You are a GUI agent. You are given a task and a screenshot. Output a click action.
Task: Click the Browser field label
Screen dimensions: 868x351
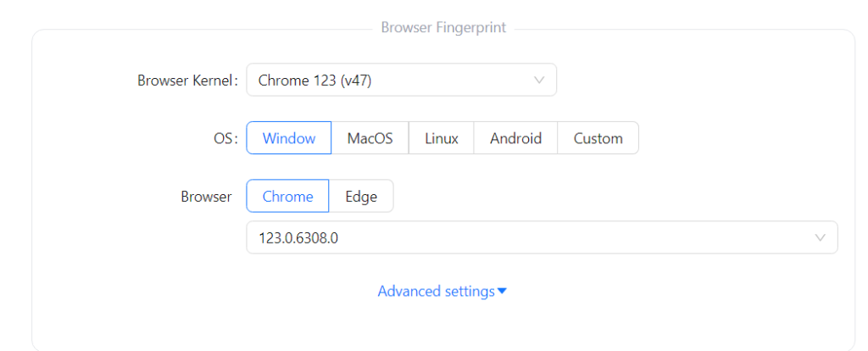(206, 197)
